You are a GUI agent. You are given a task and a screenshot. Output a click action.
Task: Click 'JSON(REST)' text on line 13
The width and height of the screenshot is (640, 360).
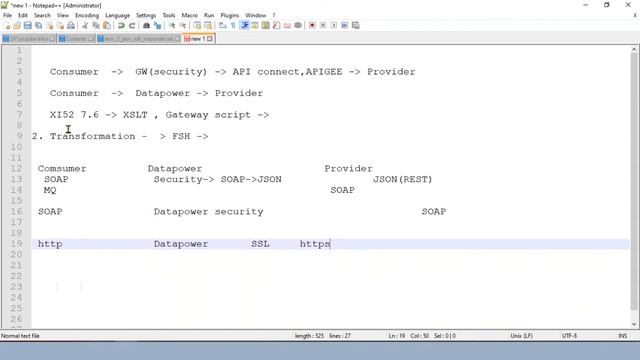[402, 180]
